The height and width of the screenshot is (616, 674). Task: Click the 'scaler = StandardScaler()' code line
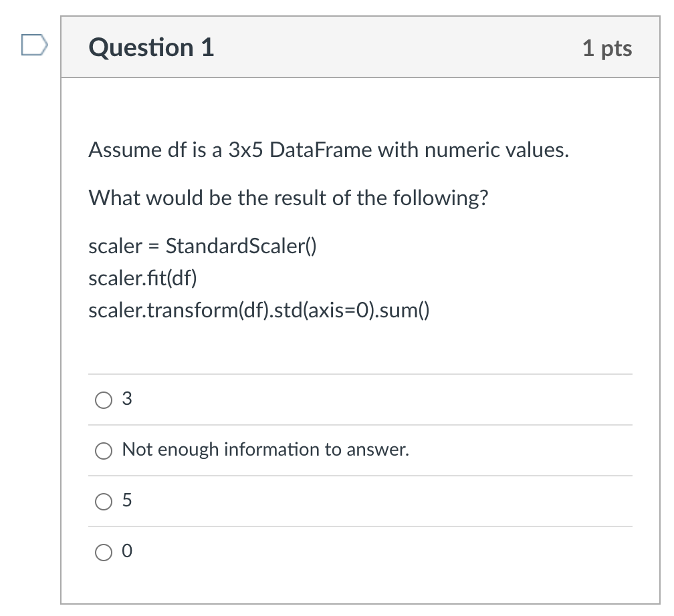[203, 246]
